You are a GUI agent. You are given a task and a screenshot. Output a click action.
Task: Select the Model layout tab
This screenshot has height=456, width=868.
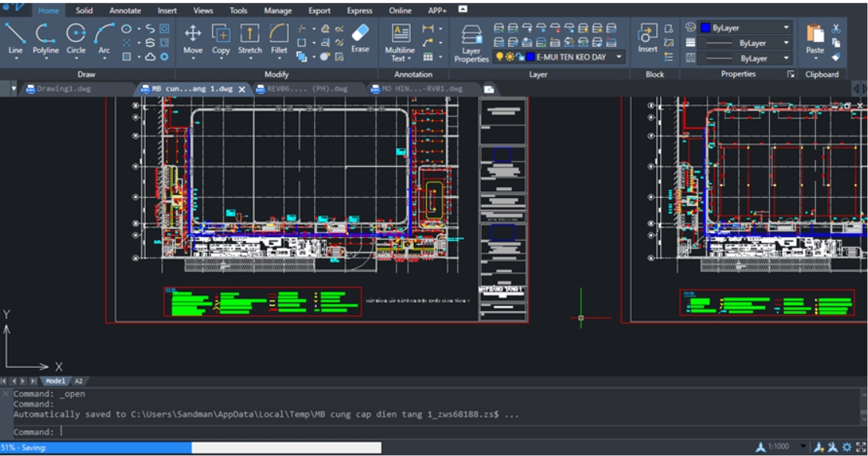(x=55, y=381)
